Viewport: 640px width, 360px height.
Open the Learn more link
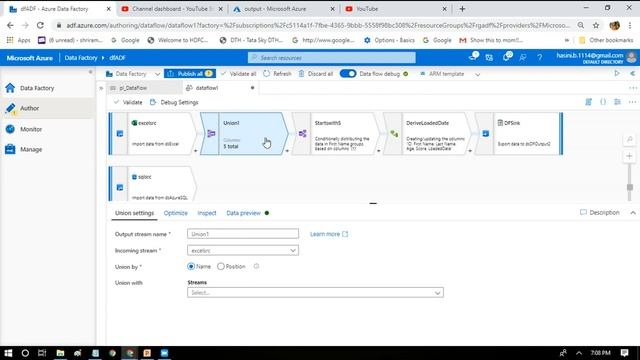point(329,234)
